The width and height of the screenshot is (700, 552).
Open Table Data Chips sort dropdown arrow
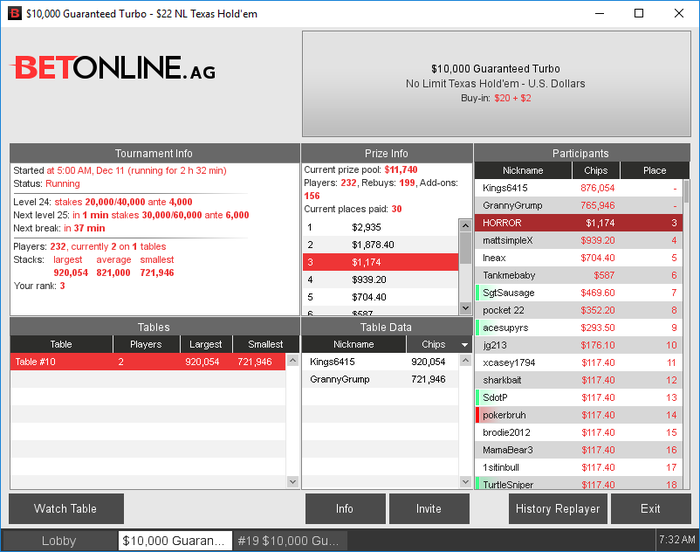[465, 345]
